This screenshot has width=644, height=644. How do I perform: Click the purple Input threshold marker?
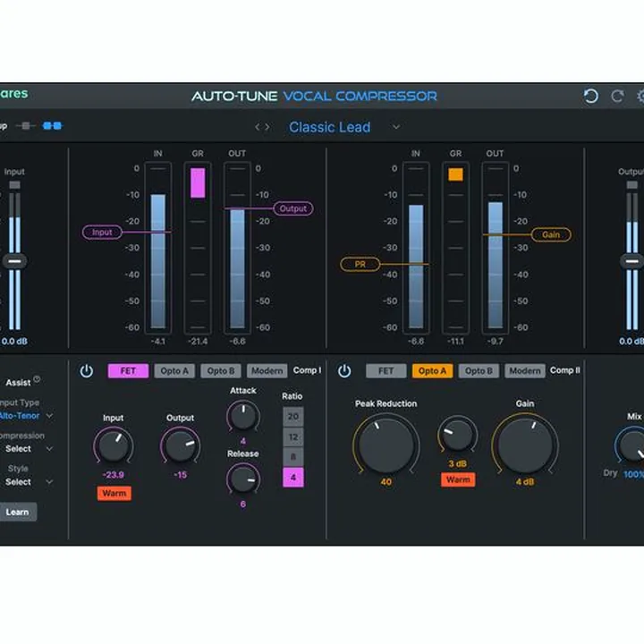[x=102, y=233]
